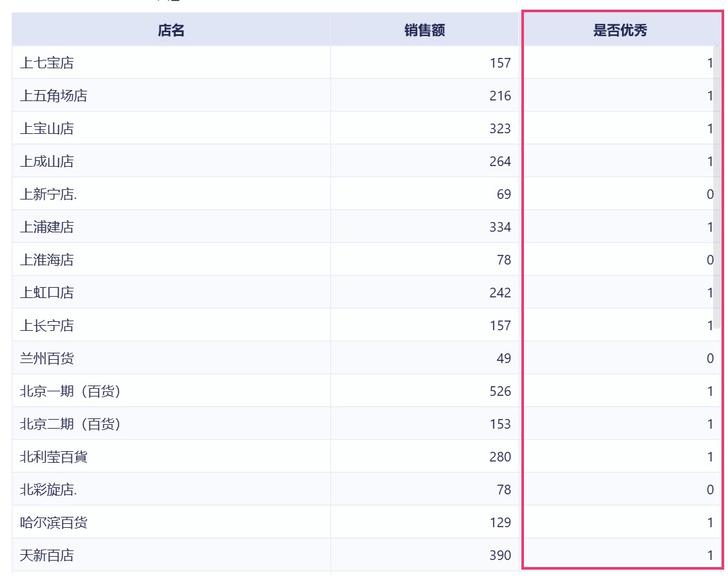Select the 上新宁店. store name cell
The height and width of the screenshot is (578, 728).
tap(171, 194)
